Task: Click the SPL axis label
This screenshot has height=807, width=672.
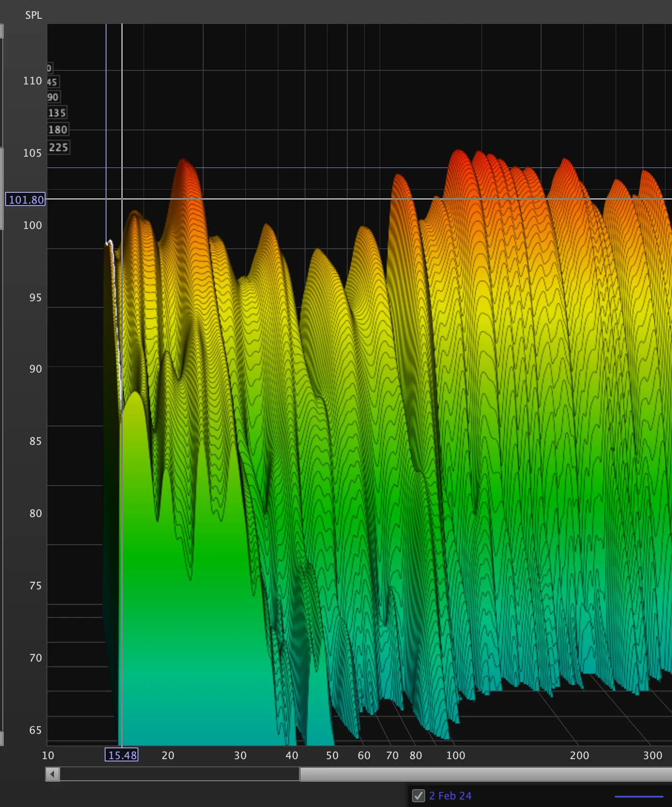Action: (x=33, y=15)
